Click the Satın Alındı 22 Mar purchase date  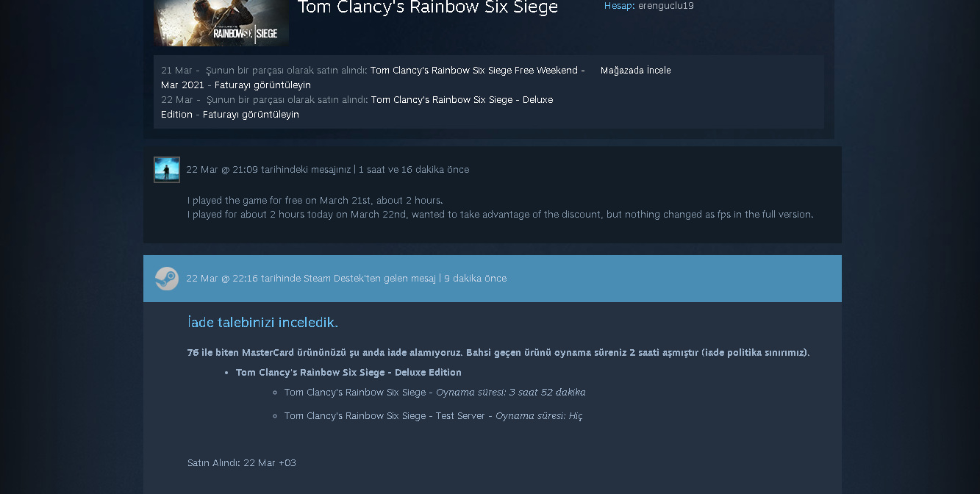pyautogui.click(x=242, y=463)
